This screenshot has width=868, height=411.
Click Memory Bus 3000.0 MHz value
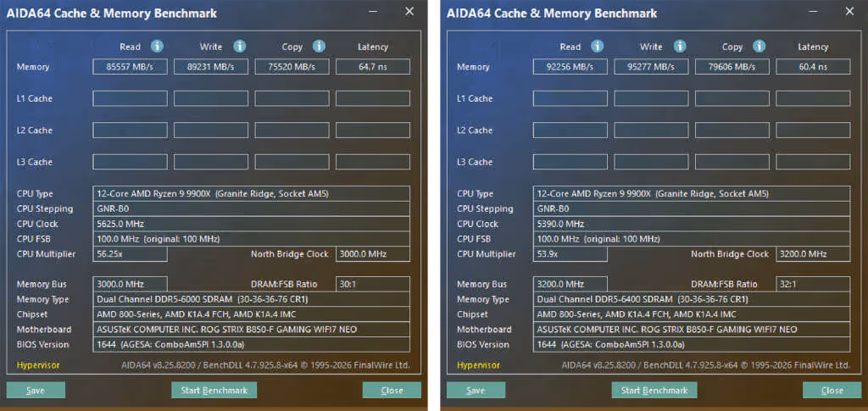coord(130,285)
